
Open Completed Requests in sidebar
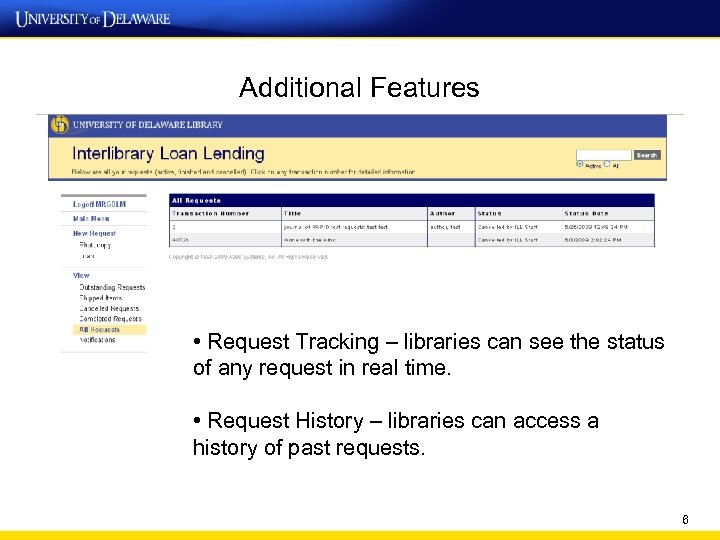point(110,319)
